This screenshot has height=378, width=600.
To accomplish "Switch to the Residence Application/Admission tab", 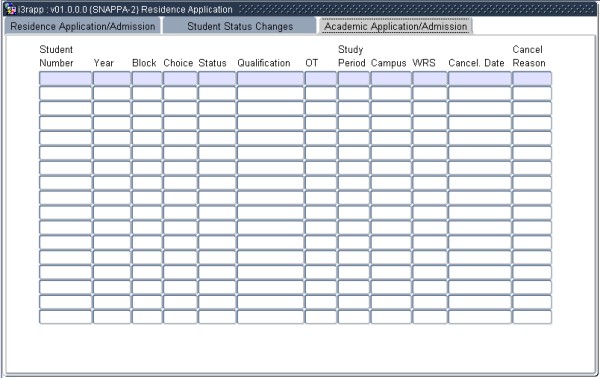I will tap(83, 26).
